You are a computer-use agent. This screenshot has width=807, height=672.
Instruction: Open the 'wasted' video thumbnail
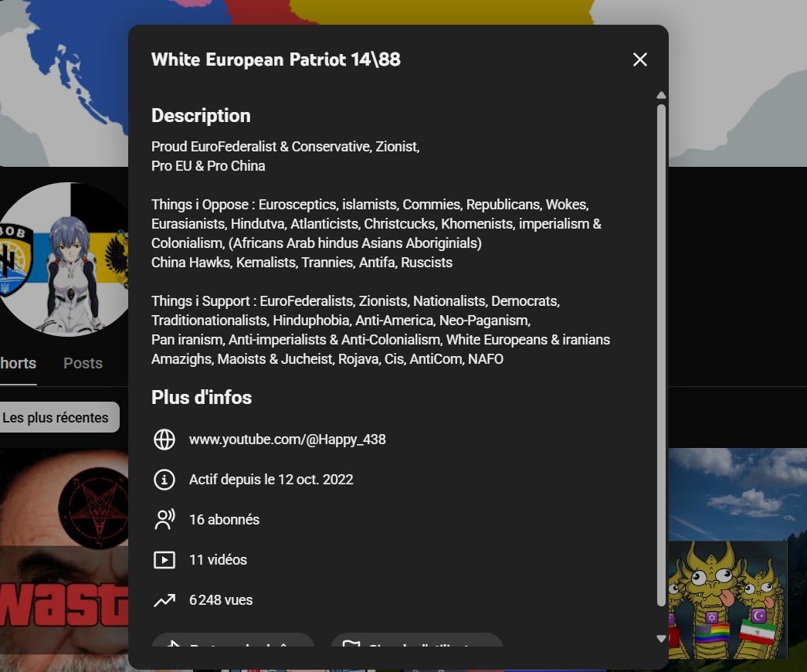tap(64, 558)
